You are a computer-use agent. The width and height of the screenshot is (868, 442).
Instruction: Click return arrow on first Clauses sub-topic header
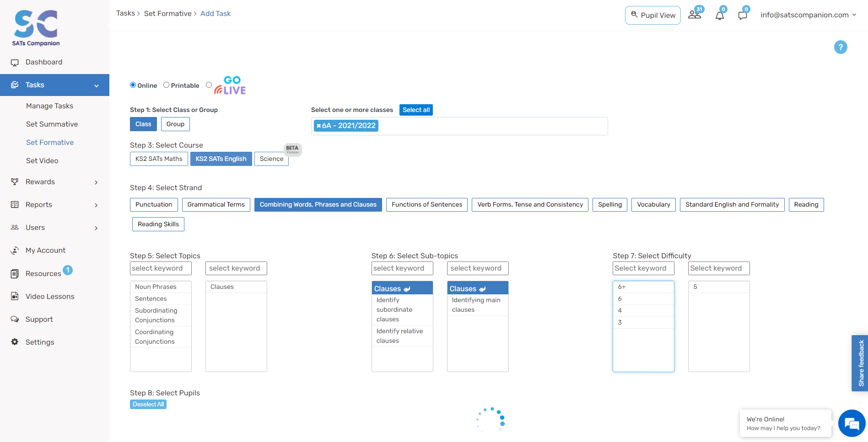click(407, 289)
